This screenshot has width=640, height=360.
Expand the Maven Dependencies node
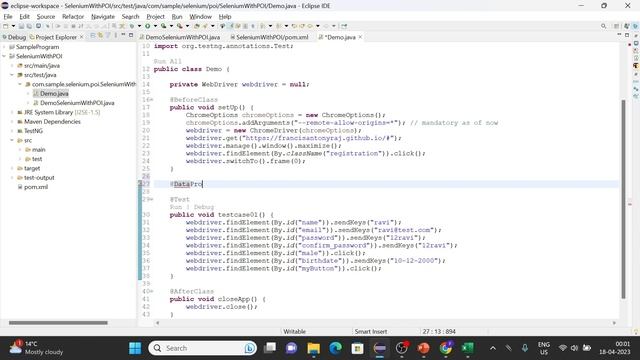pyautogui.click(x=12, y=122)
